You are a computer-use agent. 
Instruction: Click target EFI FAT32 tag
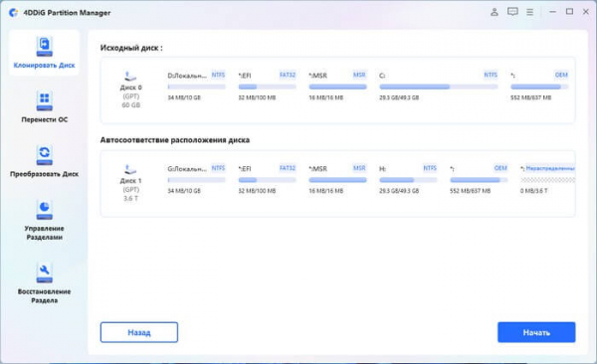click(x=288, y=168)
